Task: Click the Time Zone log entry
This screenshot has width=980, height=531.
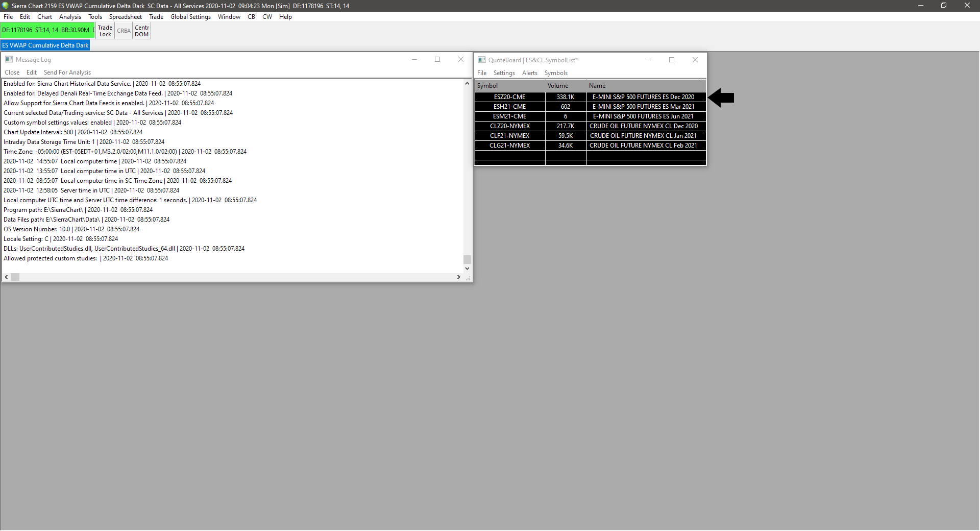Action: tap(125, 152)
